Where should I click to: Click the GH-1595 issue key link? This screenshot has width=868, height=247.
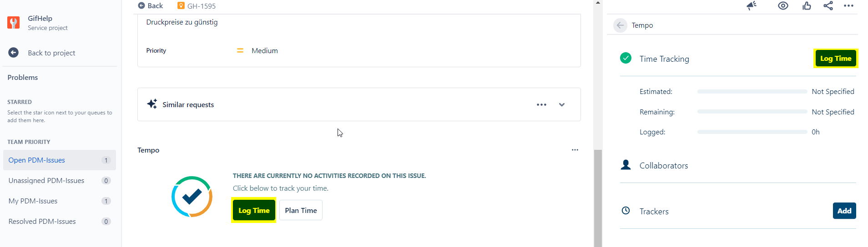pos(201,6)
